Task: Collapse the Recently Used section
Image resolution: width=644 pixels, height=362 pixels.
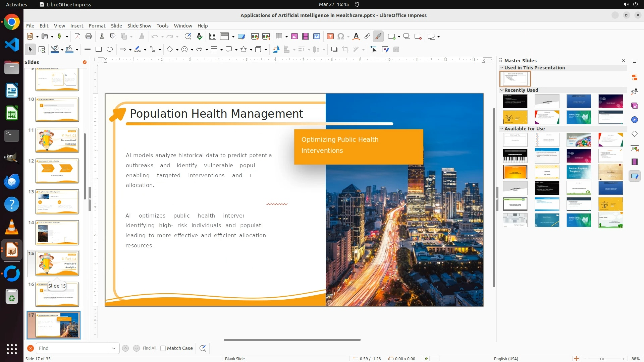Action: point(502,90)
